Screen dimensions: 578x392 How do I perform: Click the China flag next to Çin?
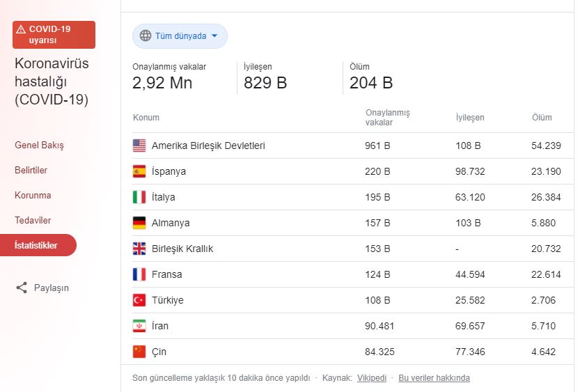coord(139,352)
